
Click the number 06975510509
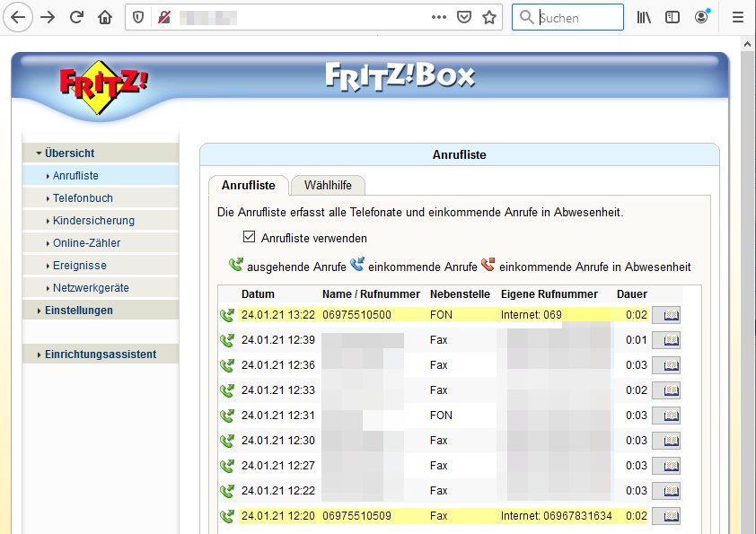tap(356, 516)
